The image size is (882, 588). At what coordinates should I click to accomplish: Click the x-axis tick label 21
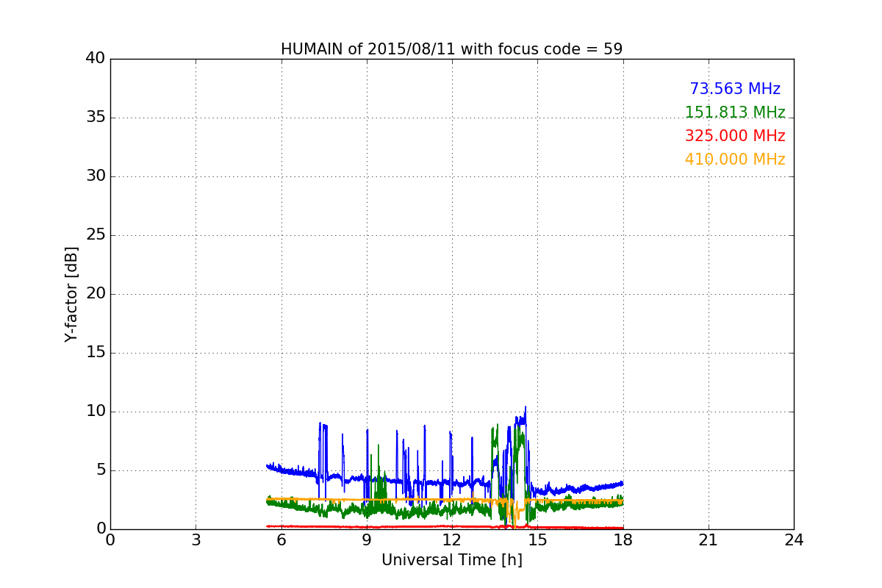tap(709, 540)
